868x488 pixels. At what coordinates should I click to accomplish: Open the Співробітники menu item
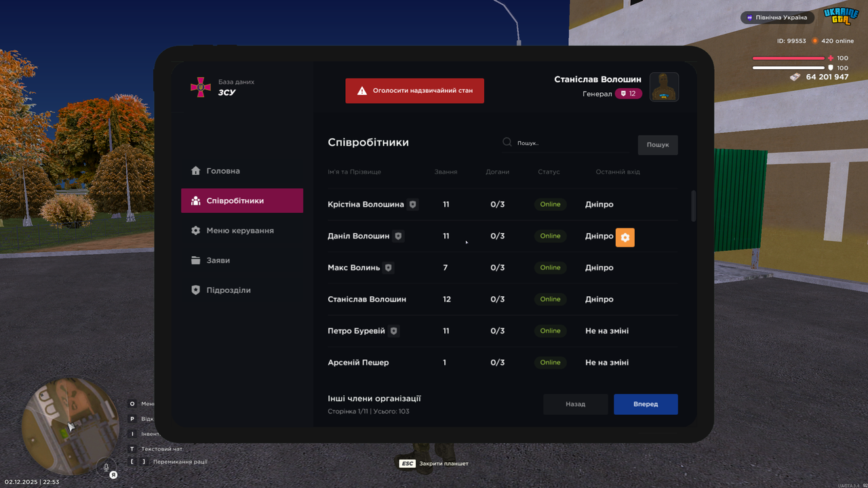[x=242, y=201]
